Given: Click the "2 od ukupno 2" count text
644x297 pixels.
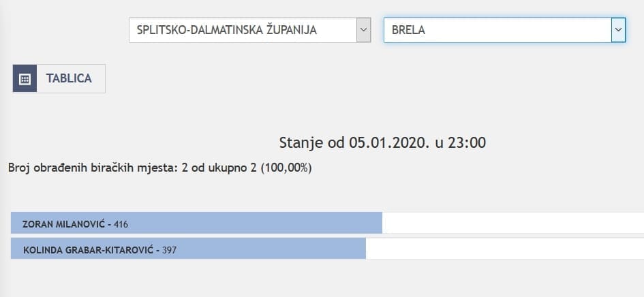Looking at the screenshot, I should (x=220, y=166).
